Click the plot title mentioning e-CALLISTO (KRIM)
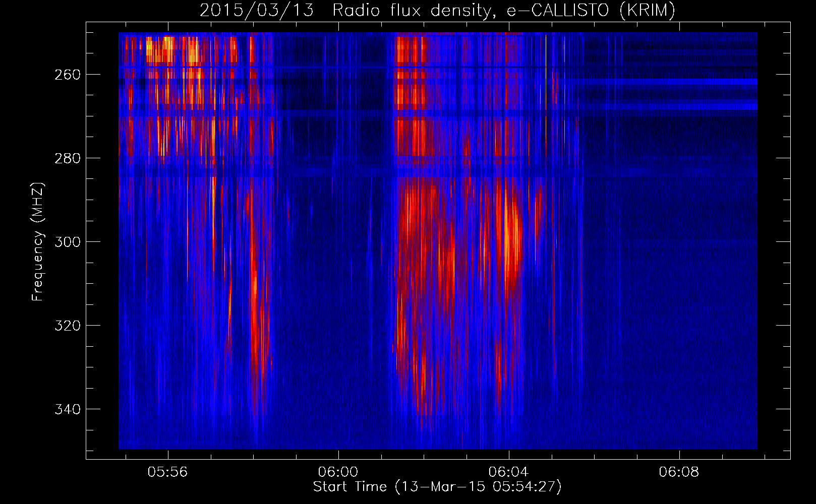This screenshot has height=504, width=816. click(x=437, y=10)
